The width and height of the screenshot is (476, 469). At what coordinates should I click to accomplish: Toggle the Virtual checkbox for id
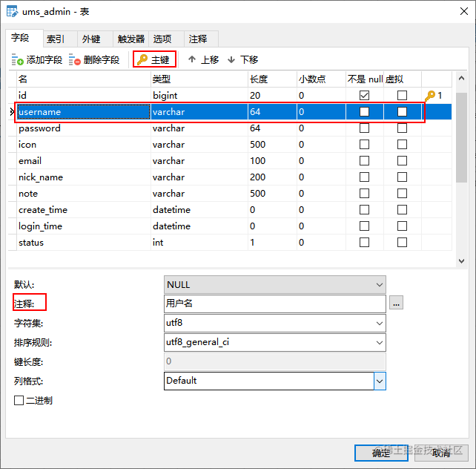pos(403,96)
